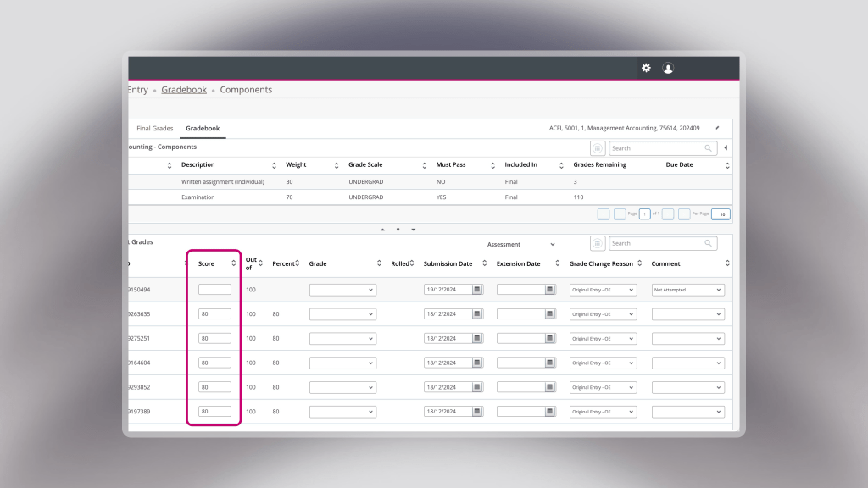The width and height of the screenshot is (868, 488).
Task: Open submission date calendar for 19/12/2024 row
Action: click(x=477, y=290)
